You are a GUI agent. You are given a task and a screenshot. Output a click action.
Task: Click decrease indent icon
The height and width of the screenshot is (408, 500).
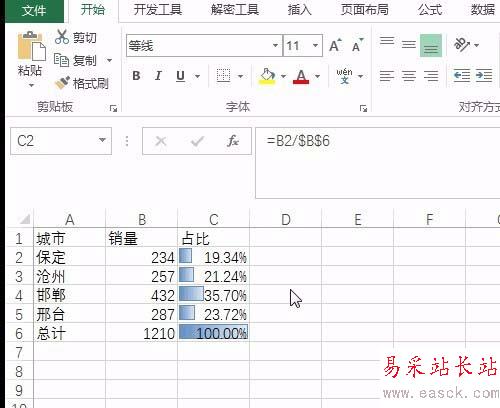(x=462, y=76)
